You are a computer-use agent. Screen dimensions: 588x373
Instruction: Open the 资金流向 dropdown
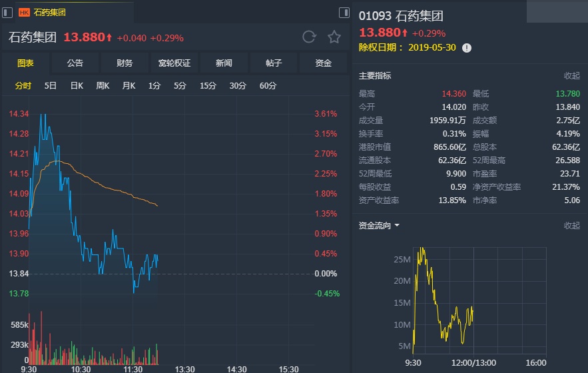(397, 226)
